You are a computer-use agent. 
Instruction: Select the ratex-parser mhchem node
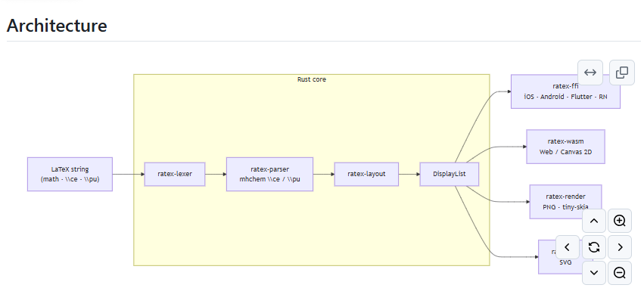point(270,174)
